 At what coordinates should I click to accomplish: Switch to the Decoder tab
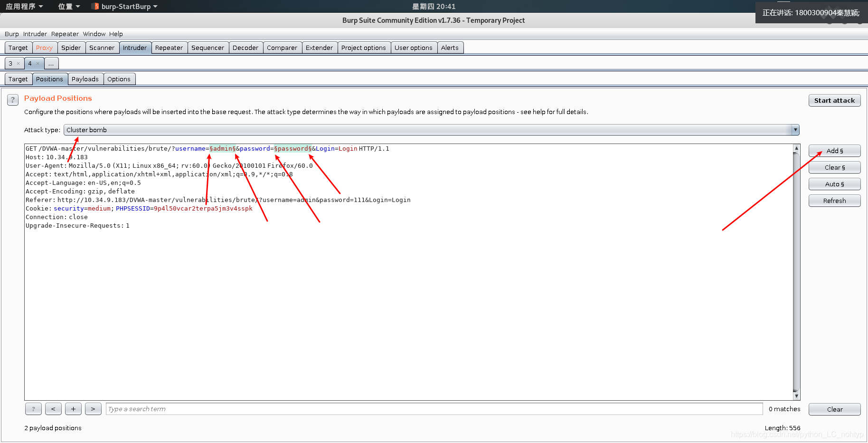click(x=245, y=48)
